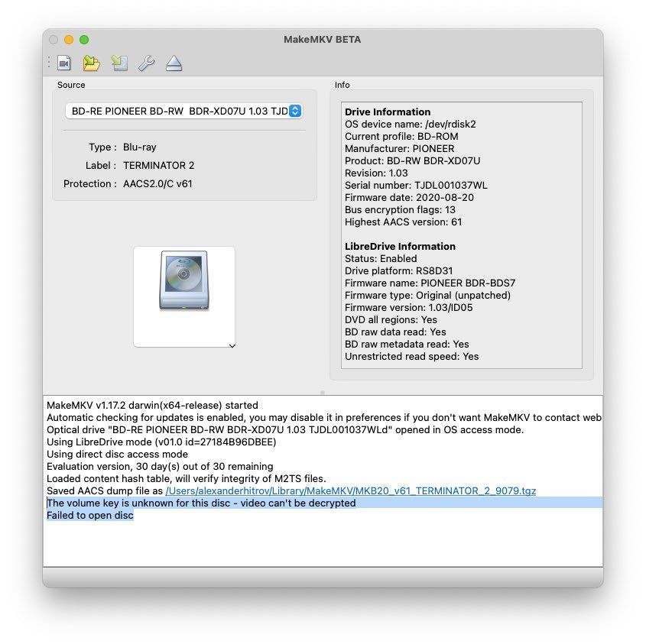Click the "Firmware name: PIONEER BDR-BDS7" line
This screenshot has height=644, width=646.
(x=430, y=283)
